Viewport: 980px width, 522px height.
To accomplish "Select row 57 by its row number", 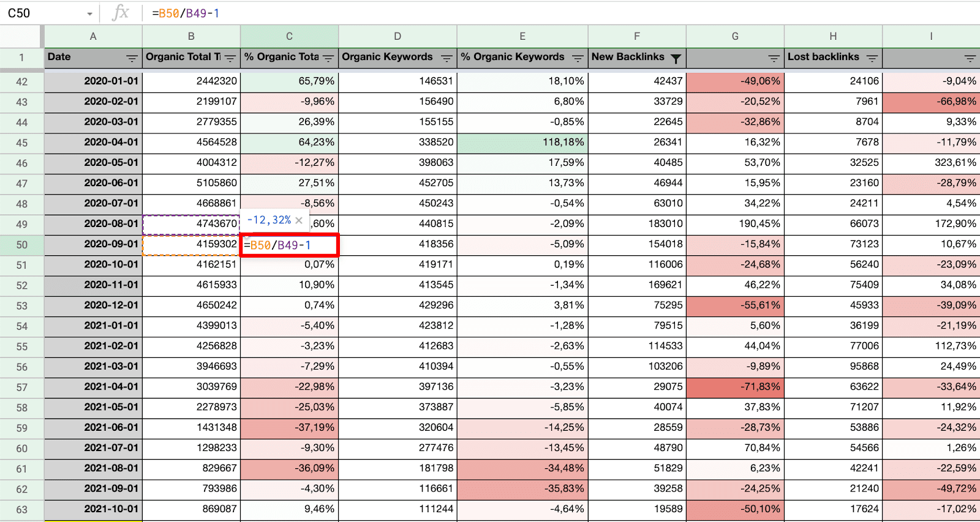I will (21, 387).
